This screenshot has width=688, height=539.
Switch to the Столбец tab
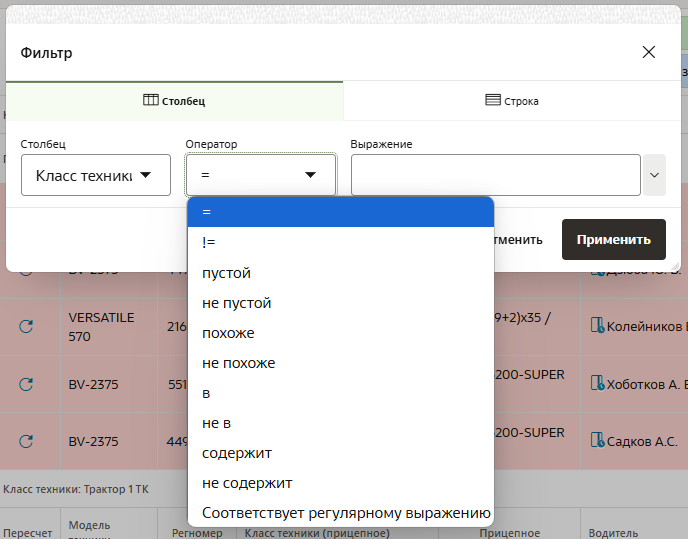click(174, 101)
